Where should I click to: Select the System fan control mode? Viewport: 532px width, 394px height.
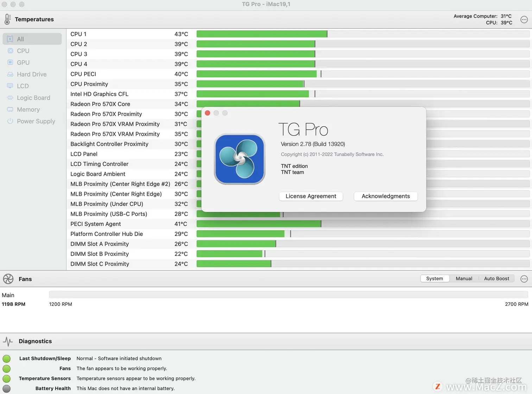pyautogui.click(x=435, y=278)
